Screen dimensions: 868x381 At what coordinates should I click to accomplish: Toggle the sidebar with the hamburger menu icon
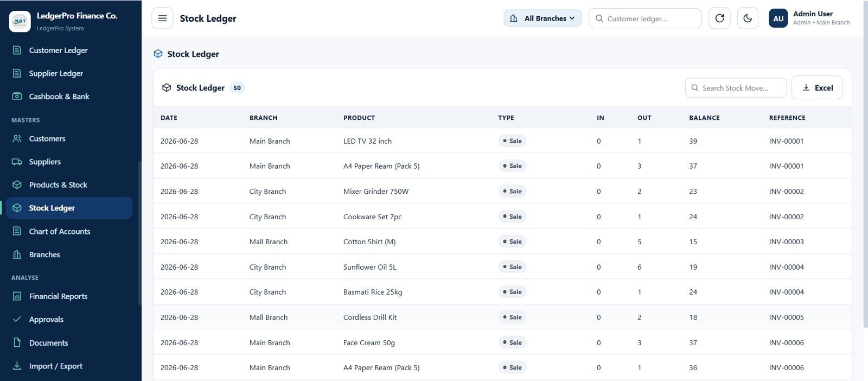[x=162, y=18]
